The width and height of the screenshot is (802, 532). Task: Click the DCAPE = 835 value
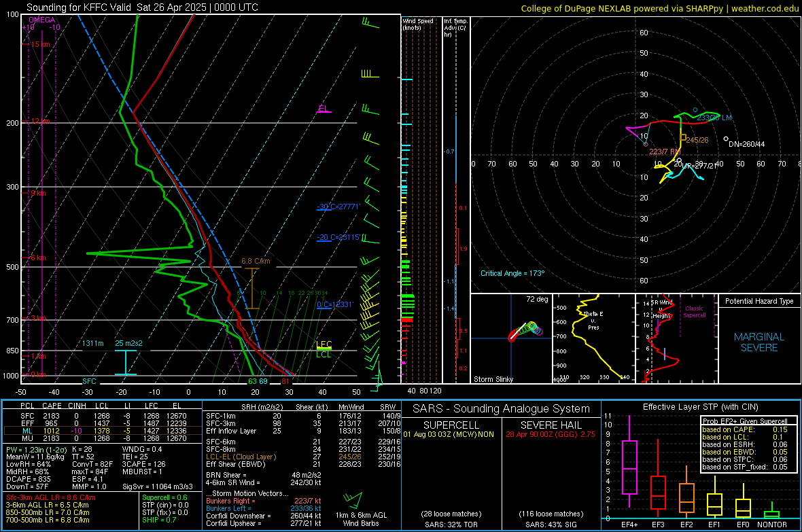click(x=28, y=479)
